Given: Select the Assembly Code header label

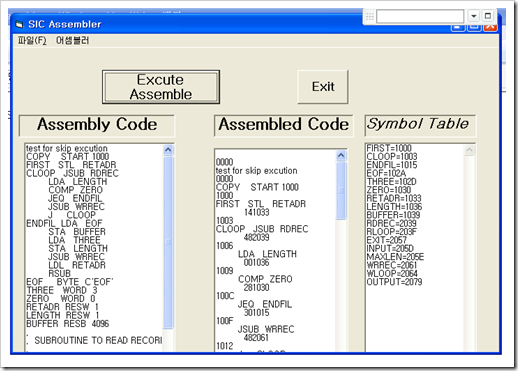Looking at the screenshot, I should 97,125.
